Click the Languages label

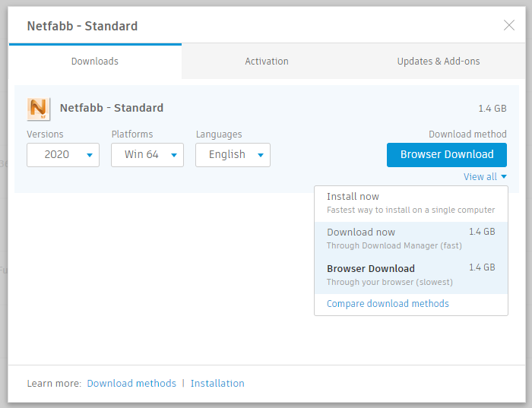click(x=219, y=134)
